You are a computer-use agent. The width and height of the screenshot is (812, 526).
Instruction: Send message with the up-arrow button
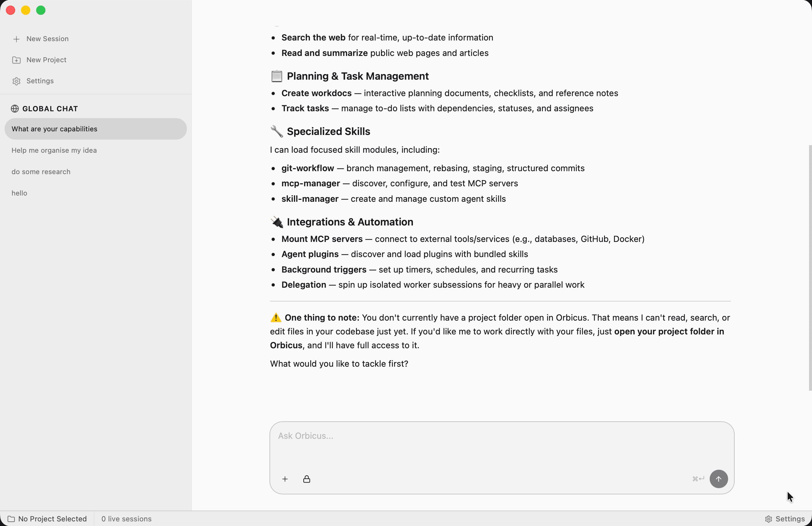719,479
